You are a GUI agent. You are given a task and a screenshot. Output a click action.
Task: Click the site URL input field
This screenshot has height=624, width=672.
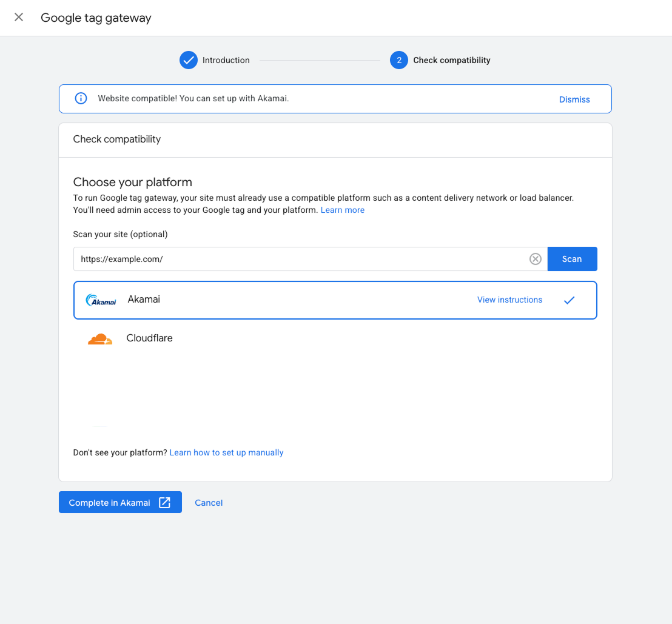coord(300,259)
